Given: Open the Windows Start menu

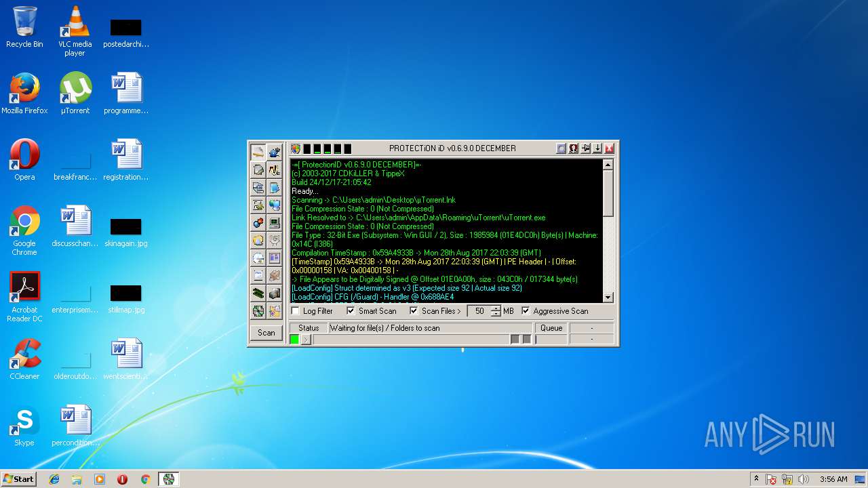Looking at the screenshot, I should (18, 479).
